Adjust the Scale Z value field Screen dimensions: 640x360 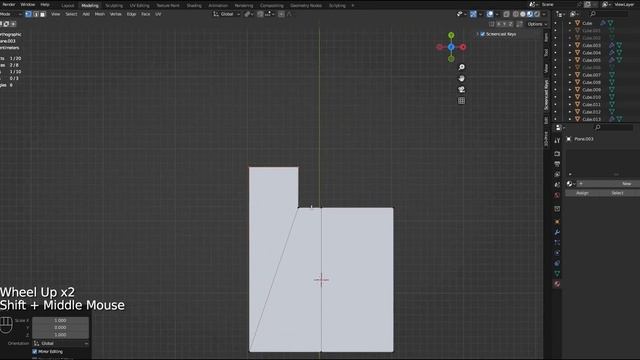pyautogui.click(x=60, y=335)
